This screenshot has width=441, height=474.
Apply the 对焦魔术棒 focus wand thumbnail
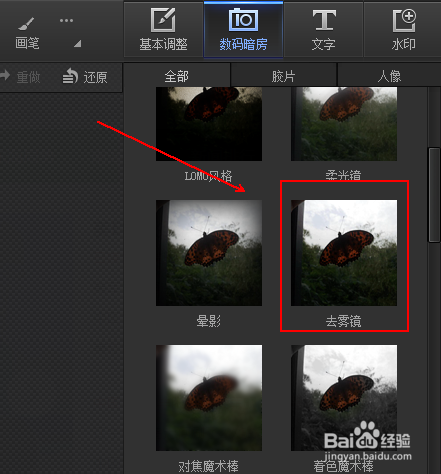(x=209, y=398)
